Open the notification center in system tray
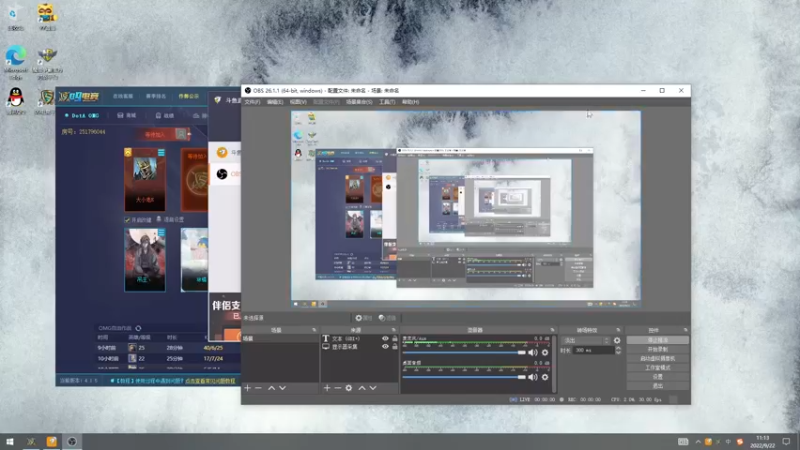 pos(787,442)
